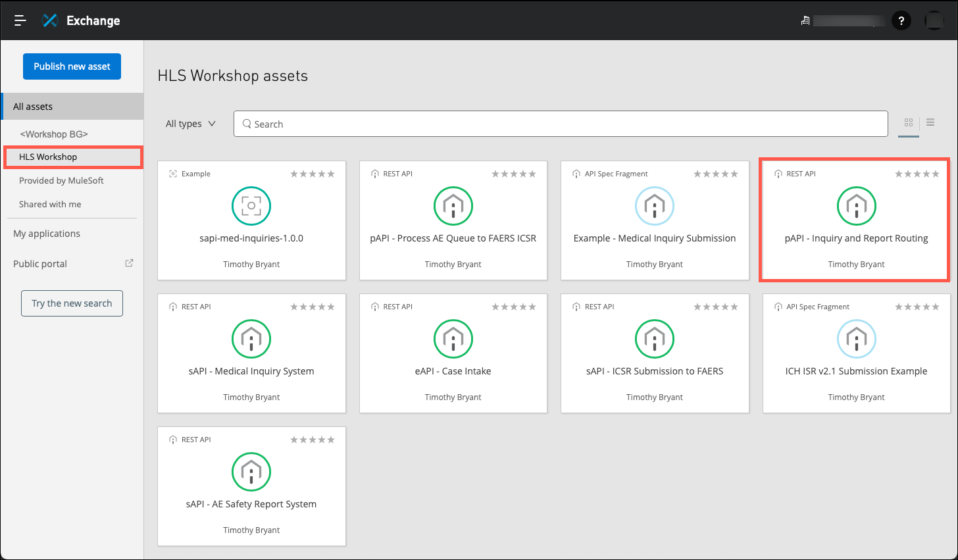Click the Try the new search button
Screen dimensions: 958x560
[72, 303]
